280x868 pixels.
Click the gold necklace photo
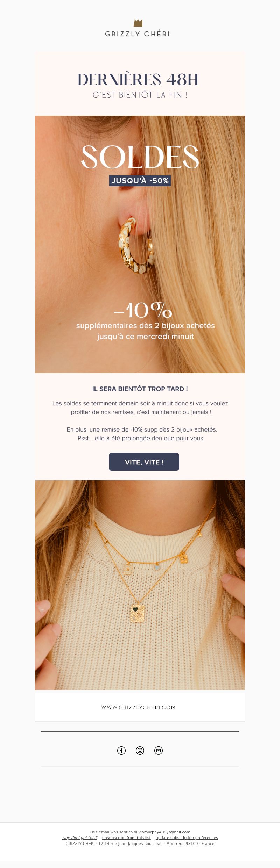click(140, 585)
